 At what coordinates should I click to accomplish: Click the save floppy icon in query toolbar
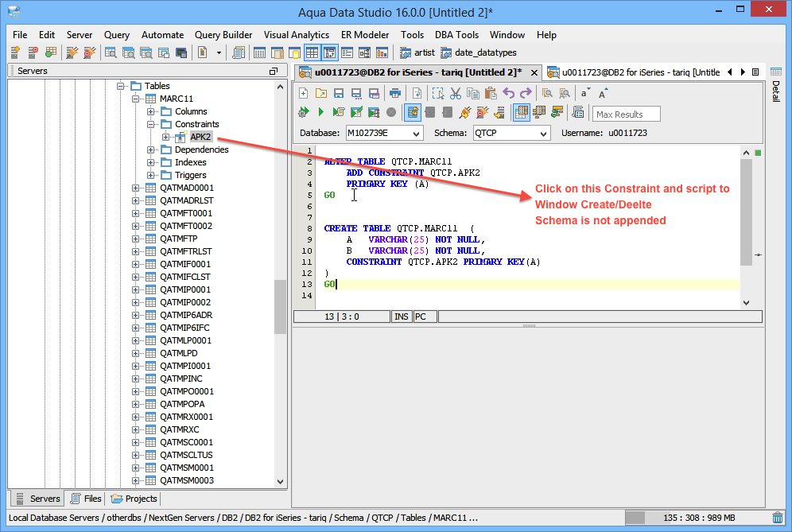click(339, 94)
